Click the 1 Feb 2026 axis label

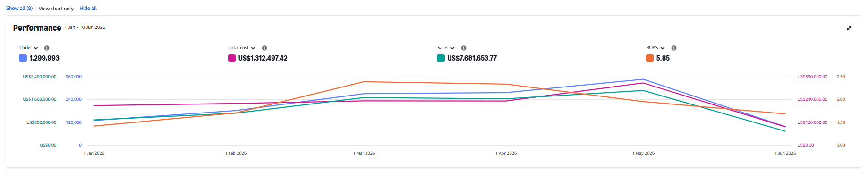click(x=236, y=153)
